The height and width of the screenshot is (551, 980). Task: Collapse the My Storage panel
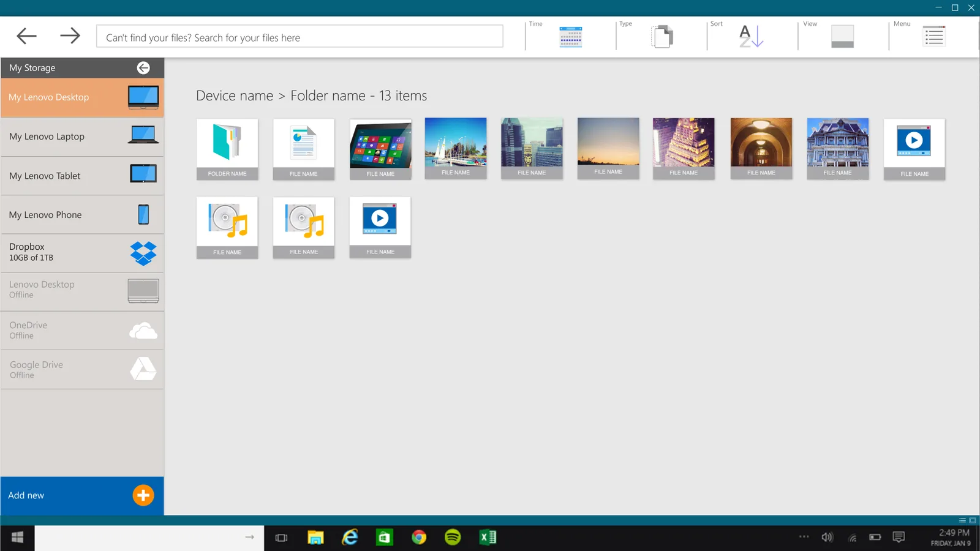click(x=143, y=68)
